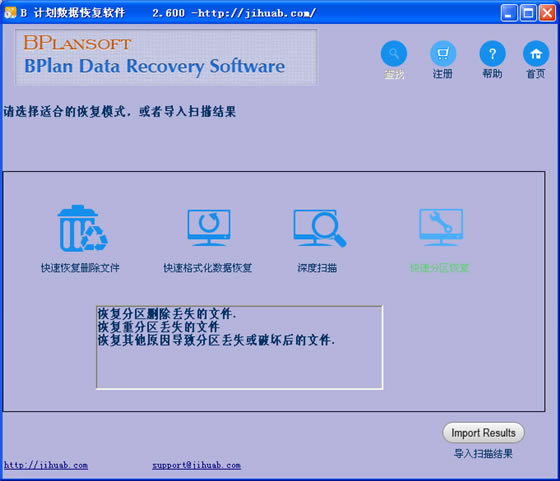Click the 深度扫描 text label
Screen dimensions: 560x481
point(317,267)
